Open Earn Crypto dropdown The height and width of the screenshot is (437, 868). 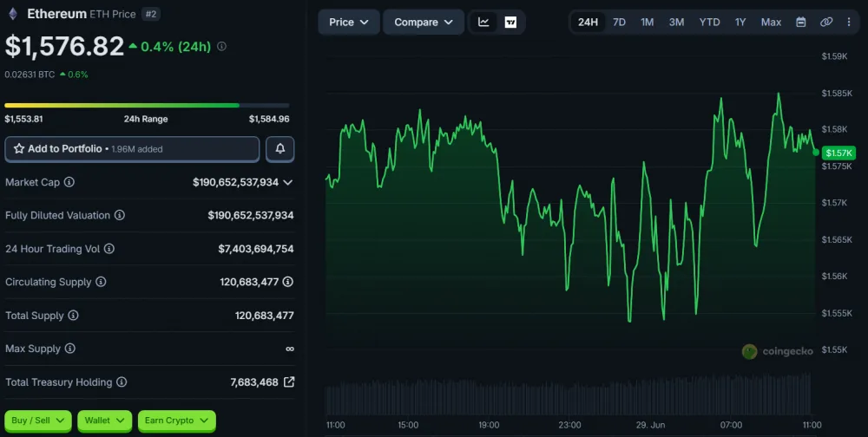pos(176,421)
